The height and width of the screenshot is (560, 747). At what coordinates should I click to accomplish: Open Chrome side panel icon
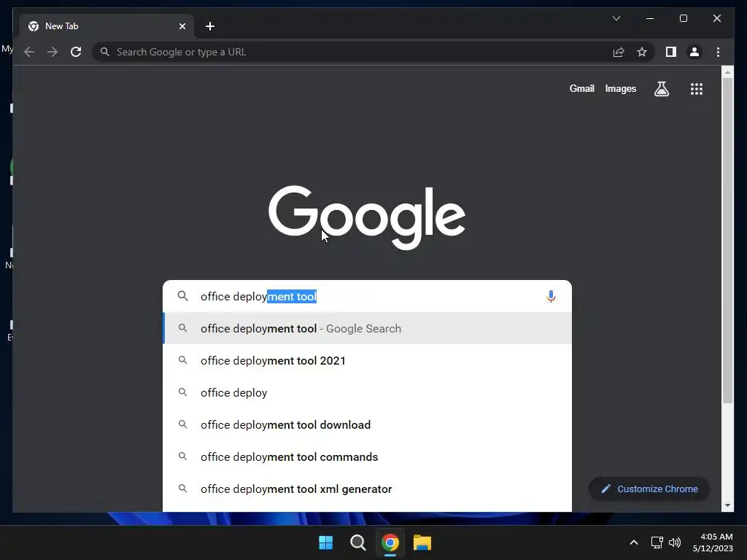tap(671, 52)
